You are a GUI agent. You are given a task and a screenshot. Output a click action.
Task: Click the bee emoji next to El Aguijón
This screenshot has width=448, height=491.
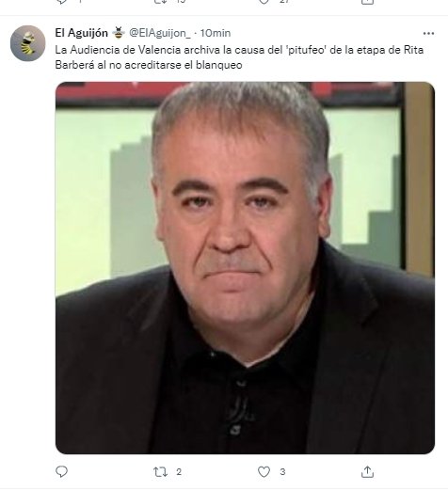119,32
